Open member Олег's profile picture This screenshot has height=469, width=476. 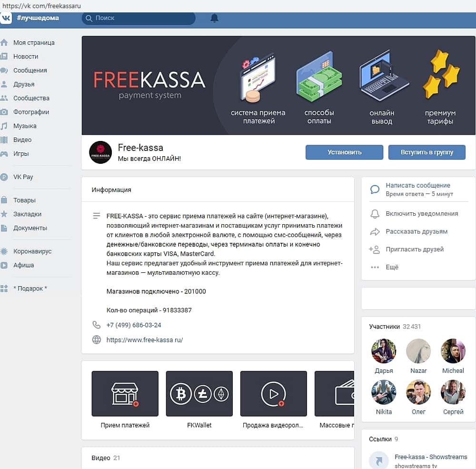pos(418,392)
